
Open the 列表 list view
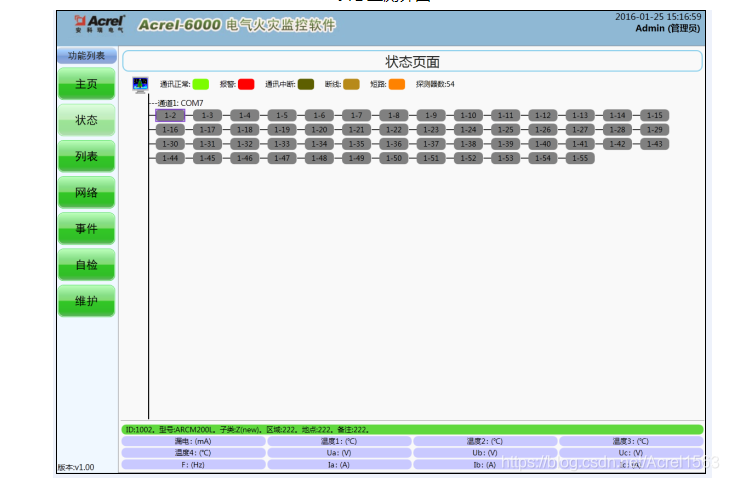(86, 156)
